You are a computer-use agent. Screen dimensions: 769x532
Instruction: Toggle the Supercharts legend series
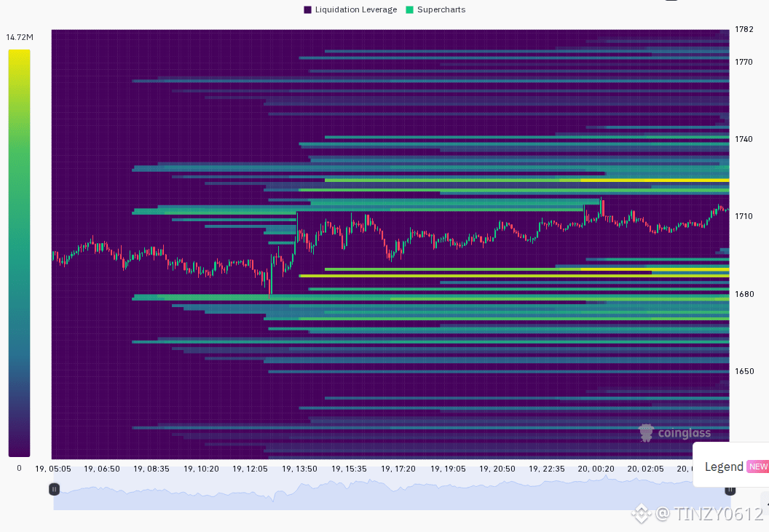pyautogui.click(x=435, y=9)
